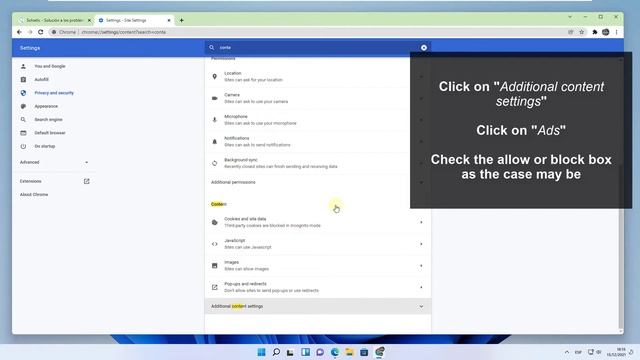
Task: Open File Explorer from taskbar
Action: click(x=349, y=352)
